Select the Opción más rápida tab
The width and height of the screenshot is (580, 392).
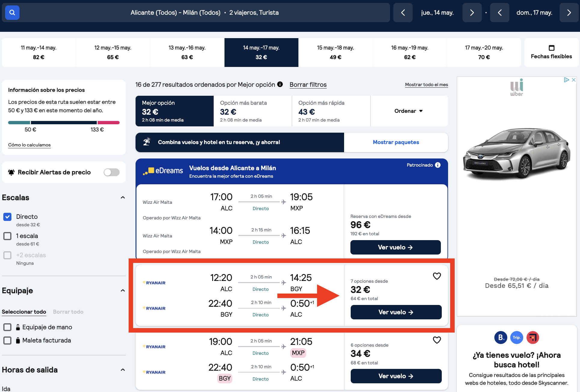pos(331,111)
